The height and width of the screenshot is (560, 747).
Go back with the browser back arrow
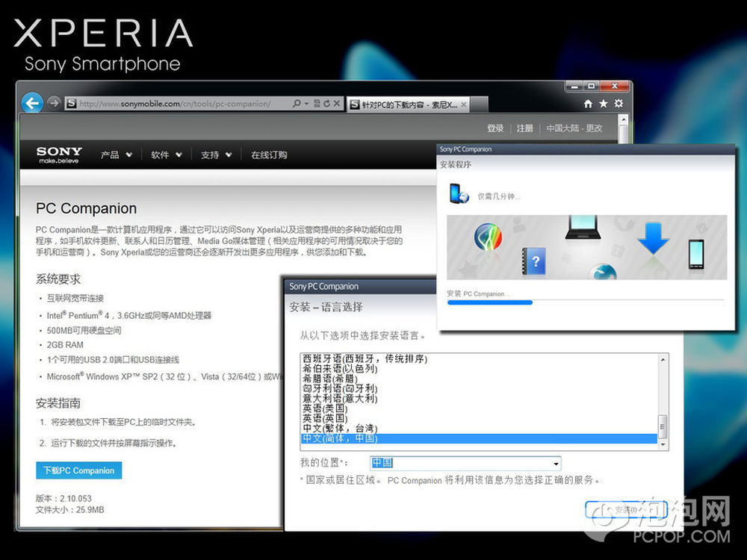point(32,103)
